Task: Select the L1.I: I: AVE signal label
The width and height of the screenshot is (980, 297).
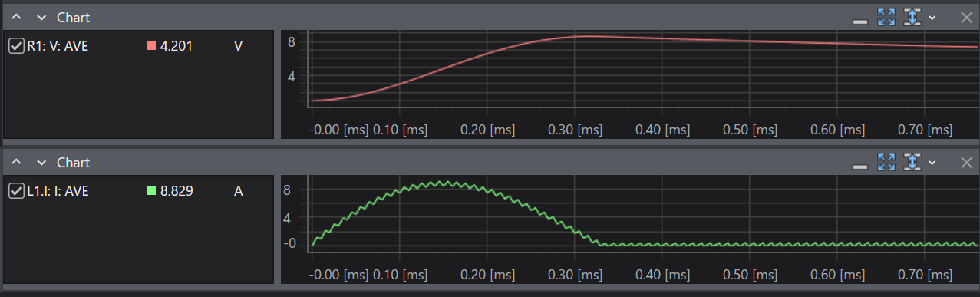Action: pyautogui.click(x=58, y=191)
